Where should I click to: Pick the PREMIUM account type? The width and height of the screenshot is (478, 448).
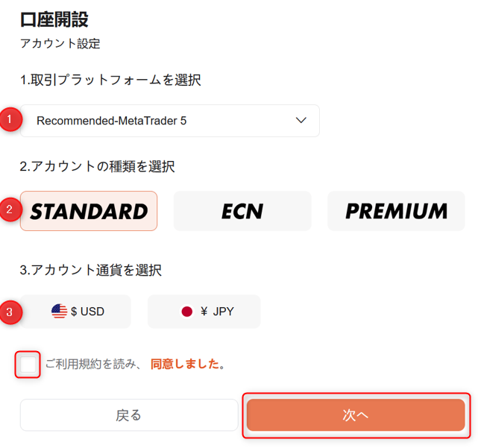point(397,211)
